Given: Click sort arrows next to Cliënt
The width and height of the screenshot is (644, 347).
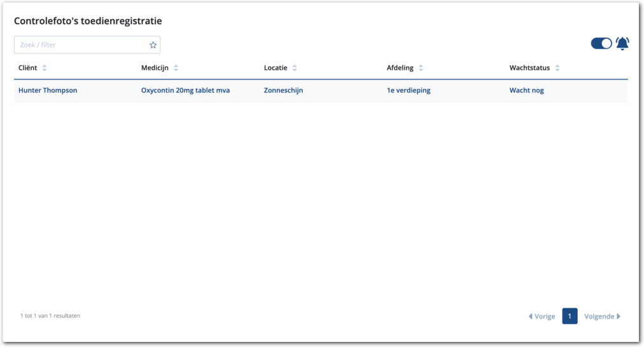Looking at the screenshot, I should (x=45, y=68).
